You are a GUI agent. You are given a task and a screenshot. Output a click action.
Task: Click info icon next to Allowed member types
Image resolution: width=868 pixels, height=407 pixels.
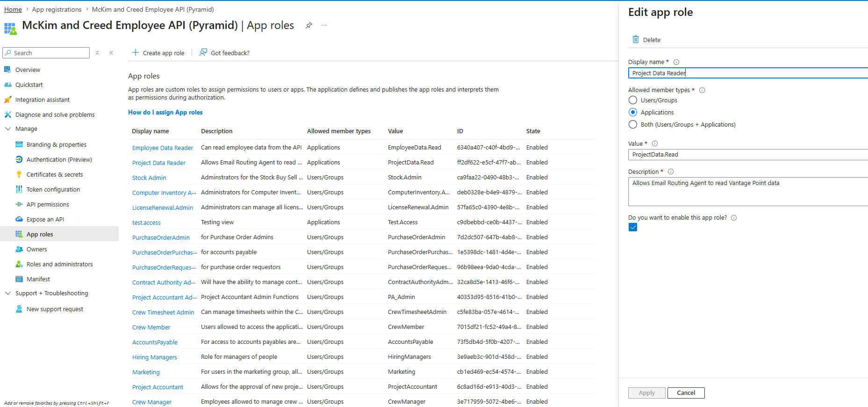(x=702, y=90)
